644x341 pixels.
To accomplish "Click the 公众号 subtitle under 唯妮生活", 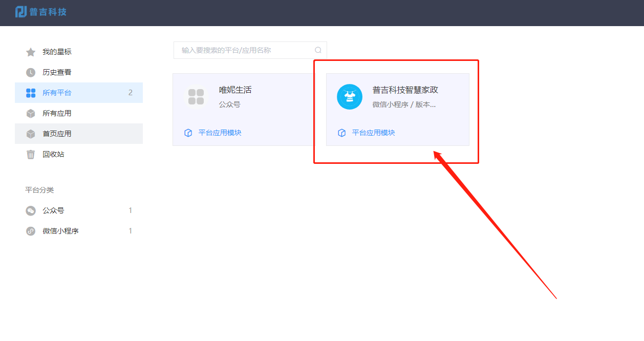I will 230,104.
